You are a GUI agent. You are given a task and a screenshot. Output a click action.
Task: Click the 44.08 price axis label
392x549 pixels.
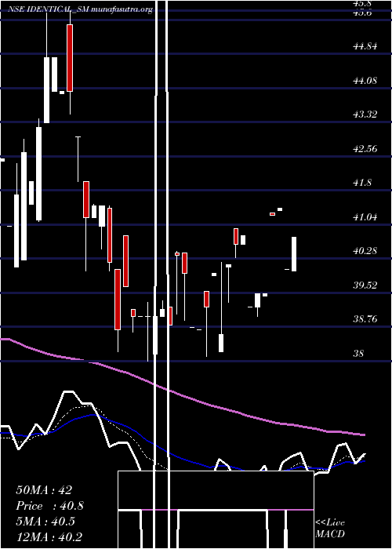click(365, 81)
